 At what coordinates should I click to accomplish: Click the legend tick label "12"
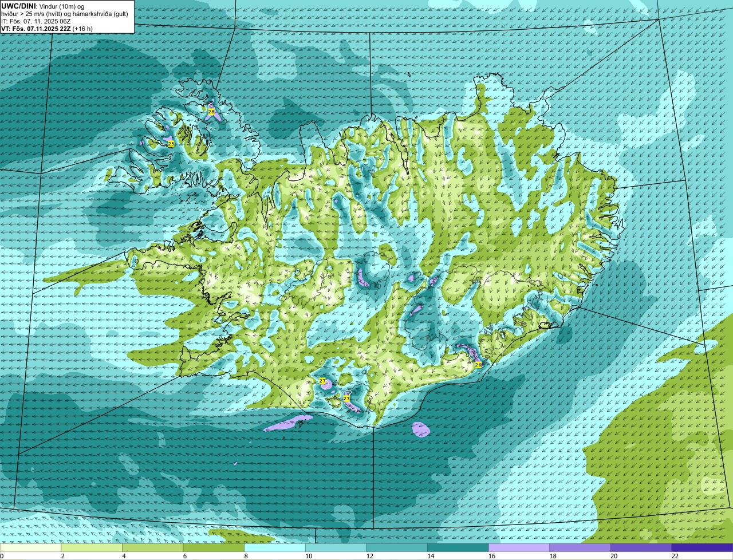(370, 555)
